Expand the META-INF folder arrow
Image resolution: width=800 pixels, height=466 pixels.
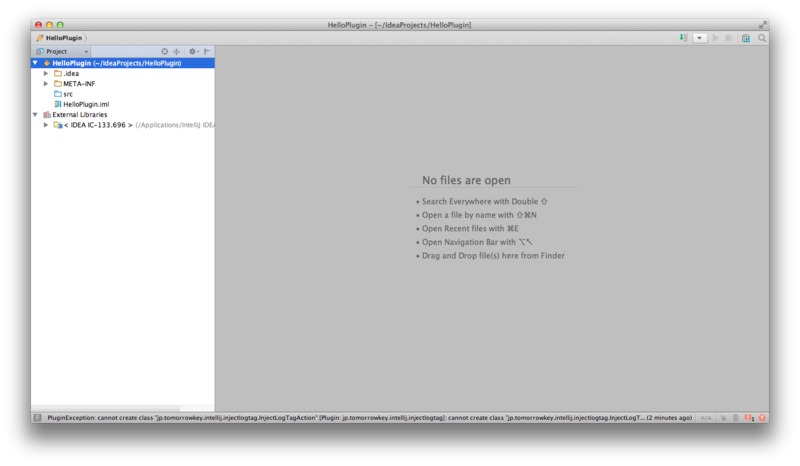click(x=46, y=84)
